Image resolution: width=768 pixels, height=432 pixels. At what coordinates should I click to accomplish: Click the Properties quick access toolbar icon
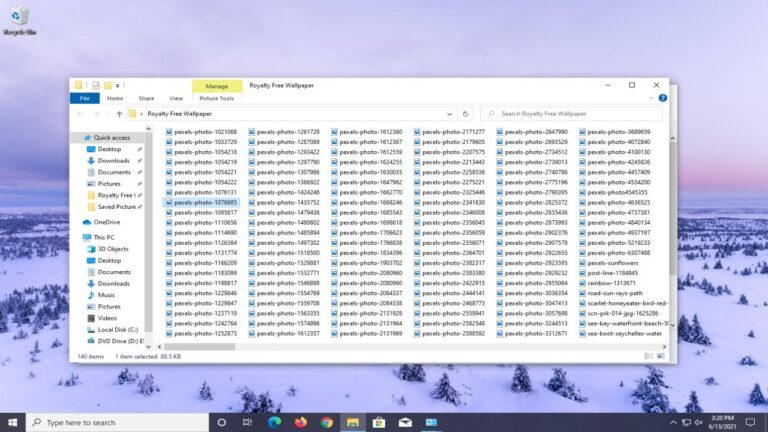96,86
